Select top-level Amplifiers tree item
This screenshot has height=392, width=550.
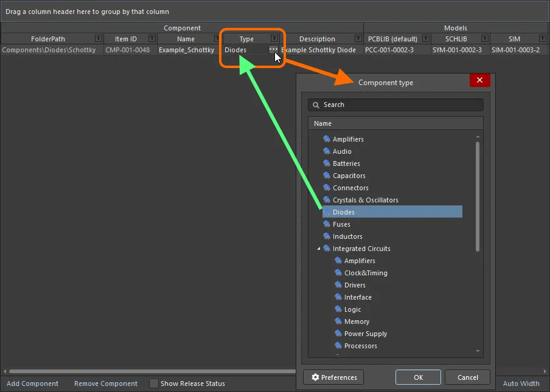pos(348,139)
